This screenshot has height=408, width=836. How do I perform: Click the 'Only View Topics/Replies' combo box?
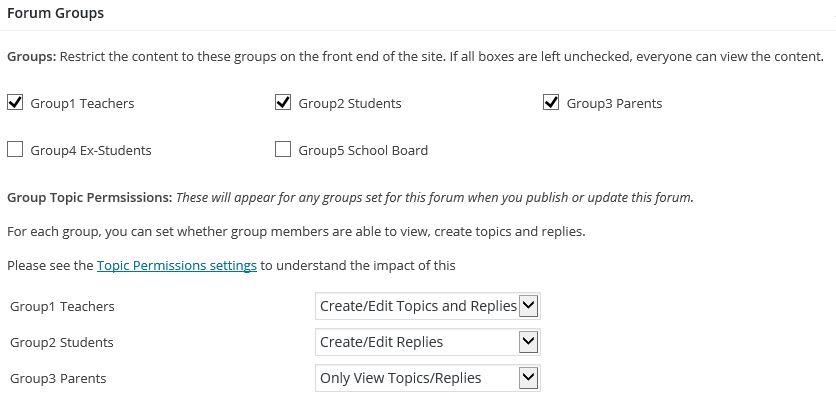(x=428, y=378)
